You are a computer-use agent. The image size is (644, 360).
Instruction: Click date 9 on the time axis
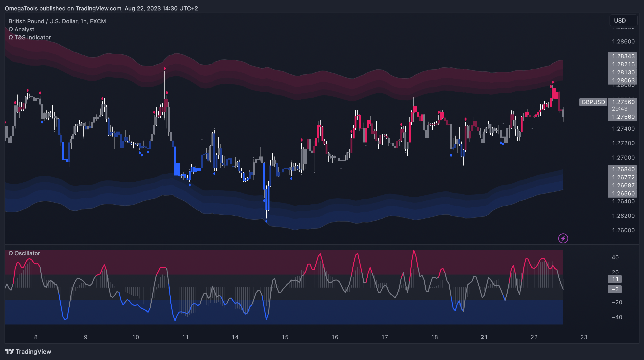(86, 337)
